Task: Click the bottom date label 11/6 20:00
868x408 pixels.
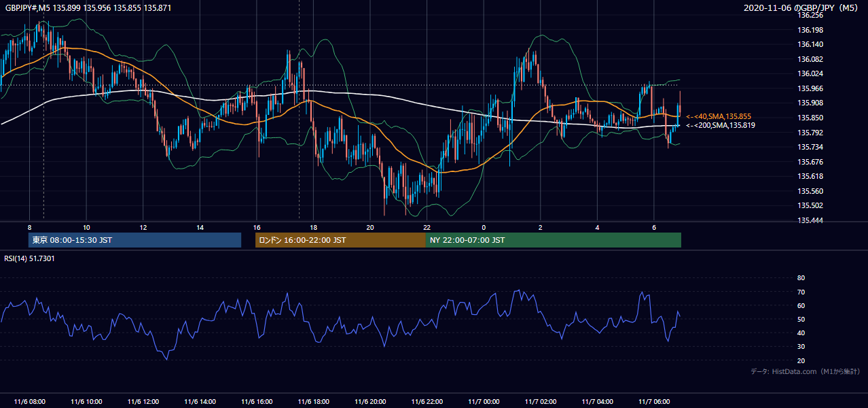Action: tap(370, 402)
